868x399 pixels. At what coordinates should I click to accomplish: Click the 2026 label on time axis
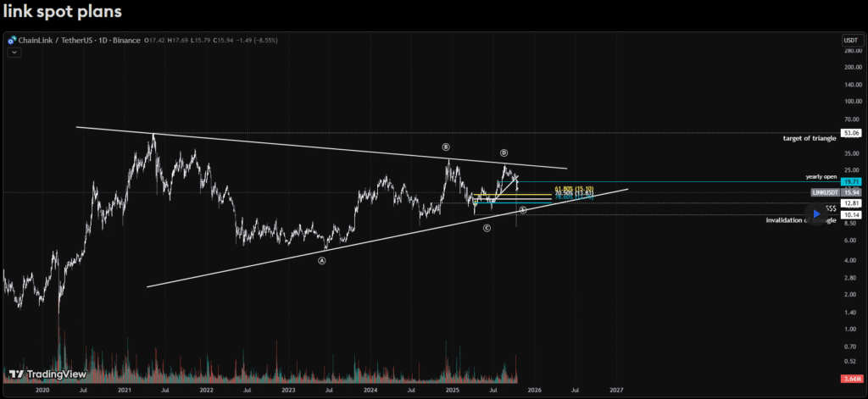pos(534,390)
